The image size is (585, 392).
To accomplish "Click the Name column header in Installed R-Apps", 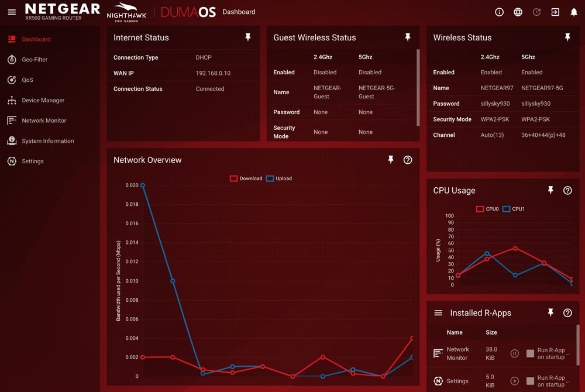I will 455,332.
